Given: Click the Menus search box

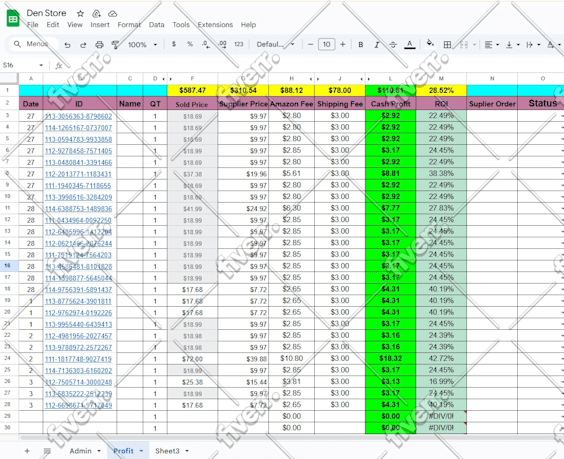Looking at the screenshot, I should [33, 44].
